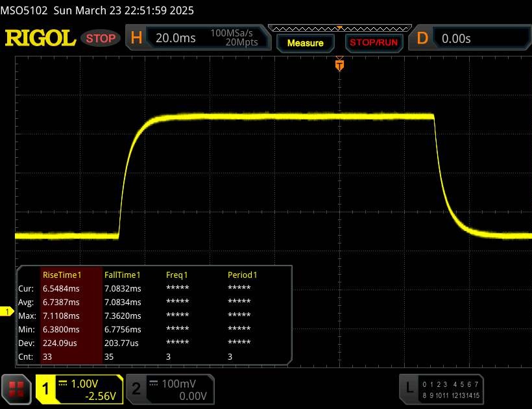The image size is (532, 409).
Task: Open the logic analyzer L panel
Action: [x=409, y=388]
